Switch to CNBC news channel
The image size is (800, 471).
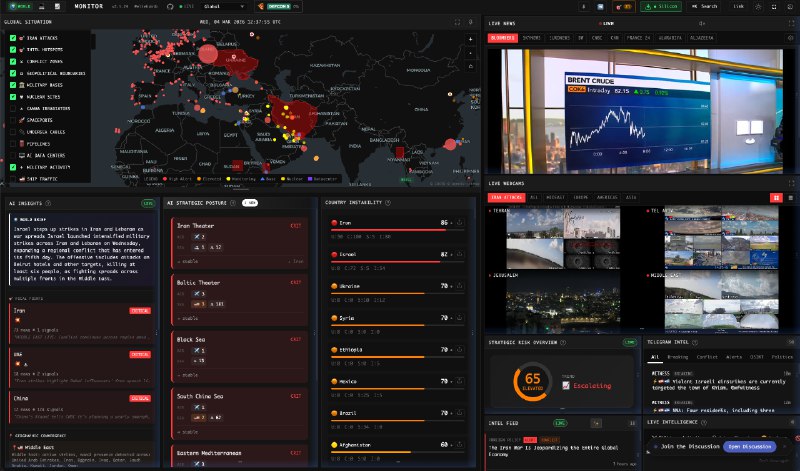click(x=596, y=38)
